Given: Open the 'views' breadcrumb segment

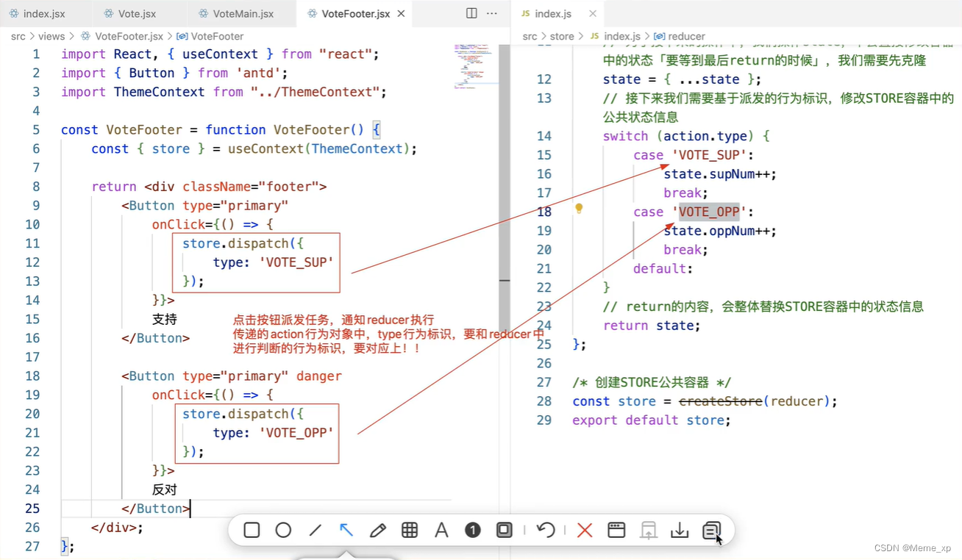Looking at the screenshot, I should [51, 36].
